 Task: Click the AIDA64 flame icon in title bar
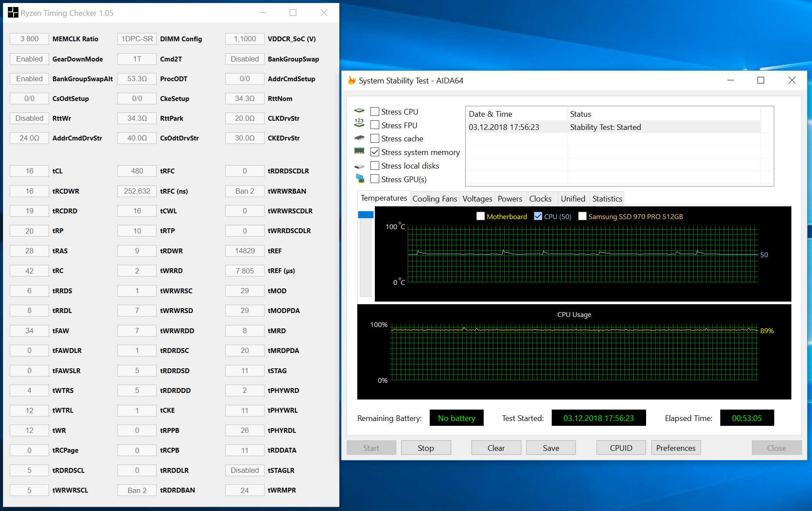pyautogui.click(x=352, y=80)
